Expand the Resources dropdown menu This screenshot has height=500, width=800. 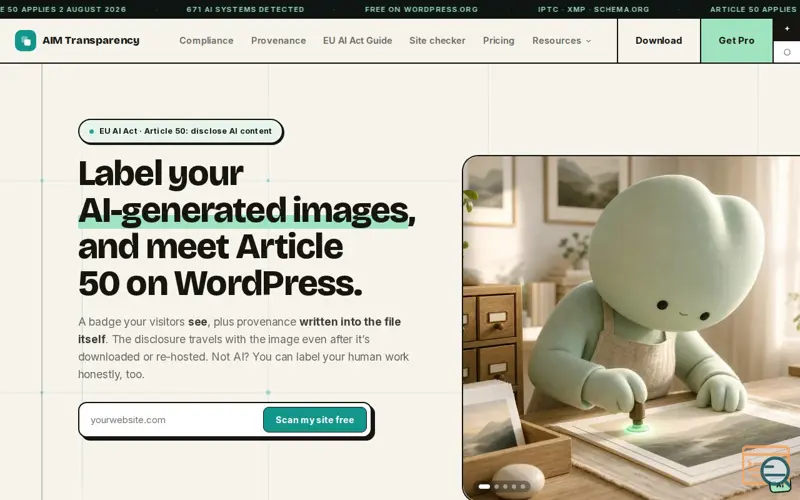click(561, 41)
